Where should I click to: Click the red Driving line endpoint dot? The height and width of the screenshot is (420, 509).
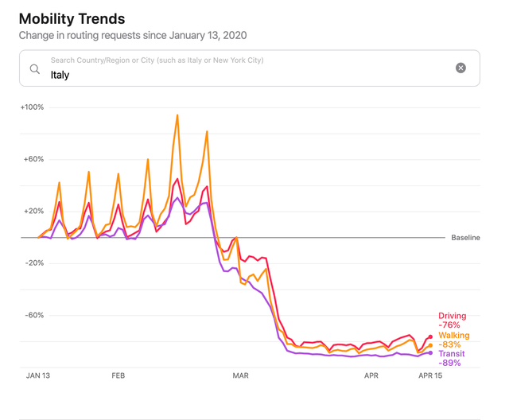tap(430, 337)
